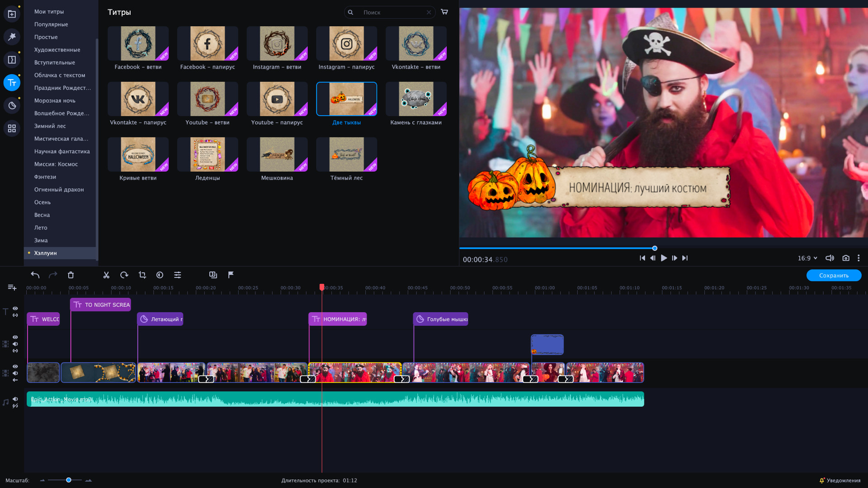This screenshot has width=868, height=488.
Task: Mute the main video track
Action: [x=15, y=373]
